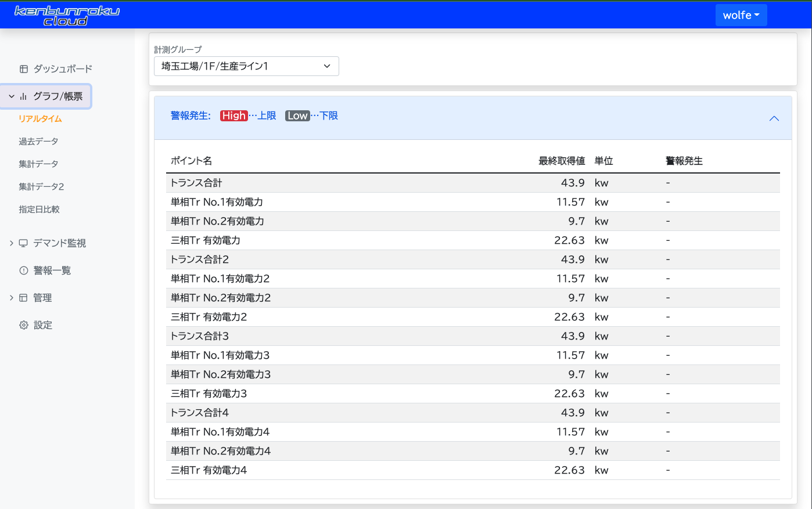Screen dimensions: 812x509
Task: Navigate to 集計データ submenu item
Action: pos(38,164)
